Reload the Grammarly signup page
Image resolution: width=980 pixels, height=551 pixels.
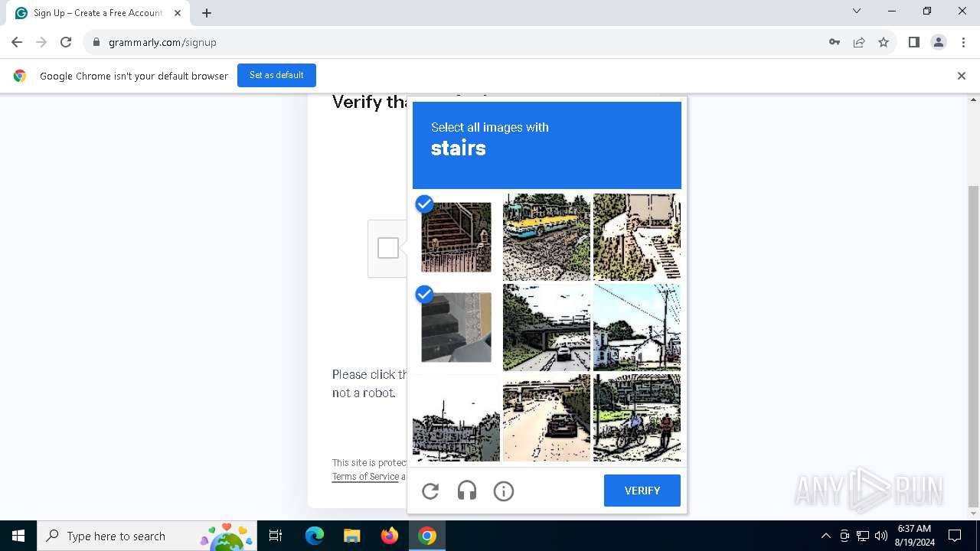point(66,42)
